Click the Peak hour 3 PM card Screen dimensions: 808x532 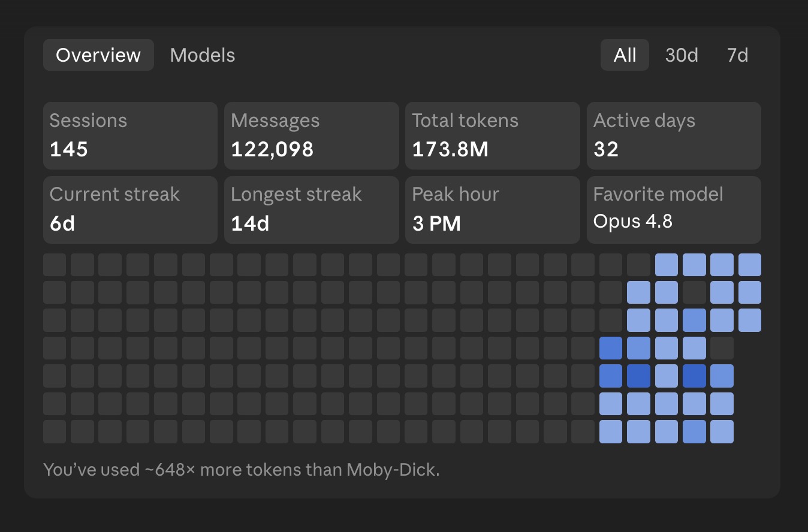click(x=493, y=210)
